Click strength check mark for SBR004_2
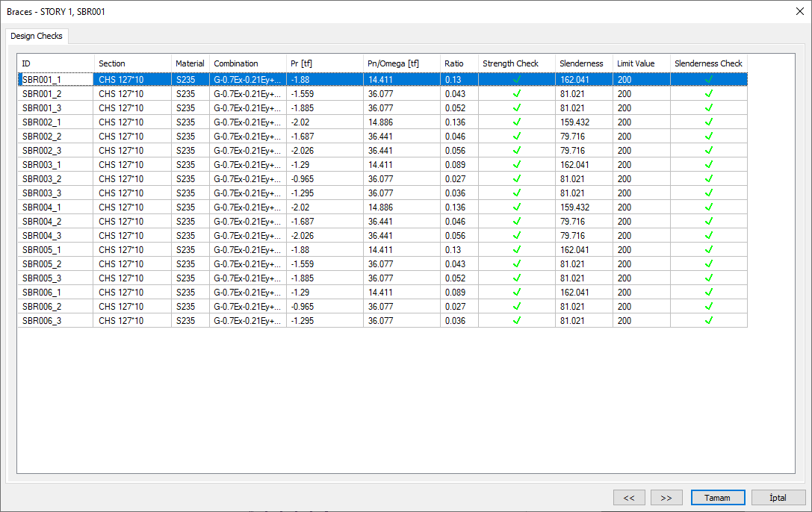This screenshot has height=512, width=812. coord(516,221)
